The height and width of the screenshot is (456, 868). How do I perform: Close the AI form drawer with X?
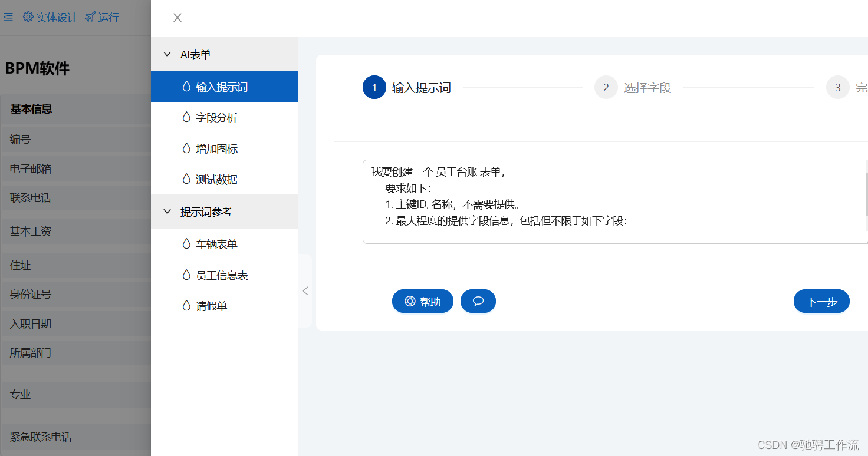point(177,18)
